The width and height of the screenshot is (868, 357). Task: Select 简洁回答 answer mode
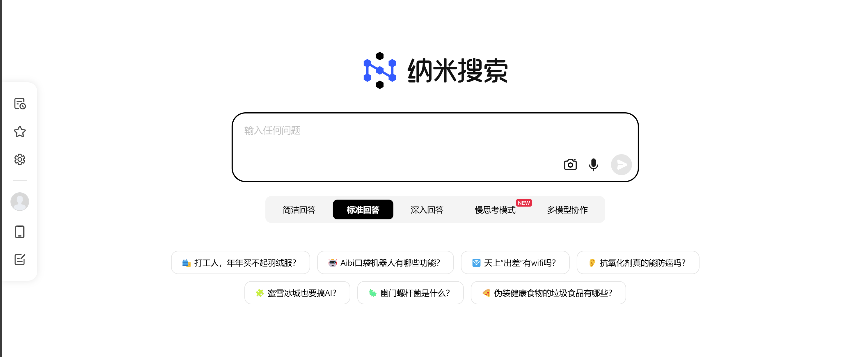click(299, 209)
